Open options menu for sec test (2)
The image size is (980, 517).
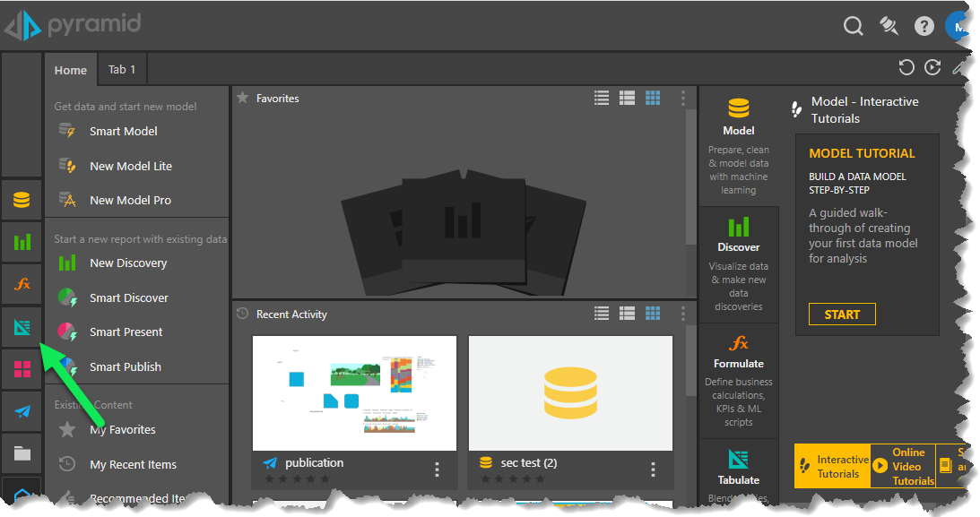click(x=653, y=470)
